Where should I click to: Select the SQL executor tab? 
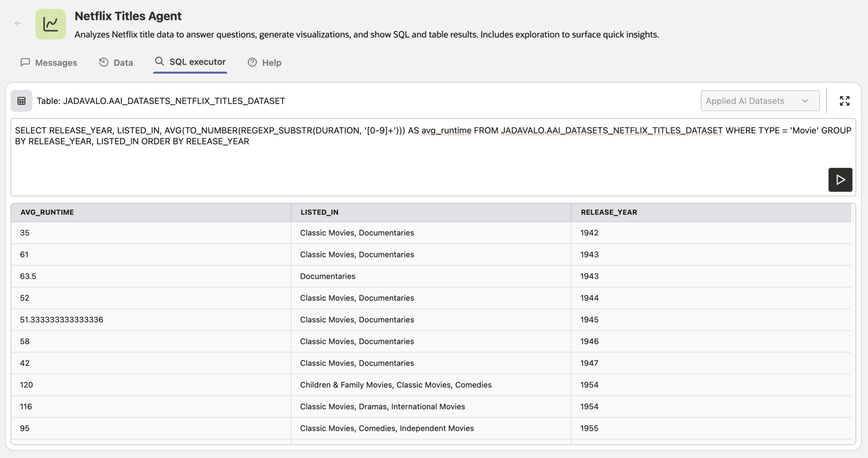pos(190,62)
